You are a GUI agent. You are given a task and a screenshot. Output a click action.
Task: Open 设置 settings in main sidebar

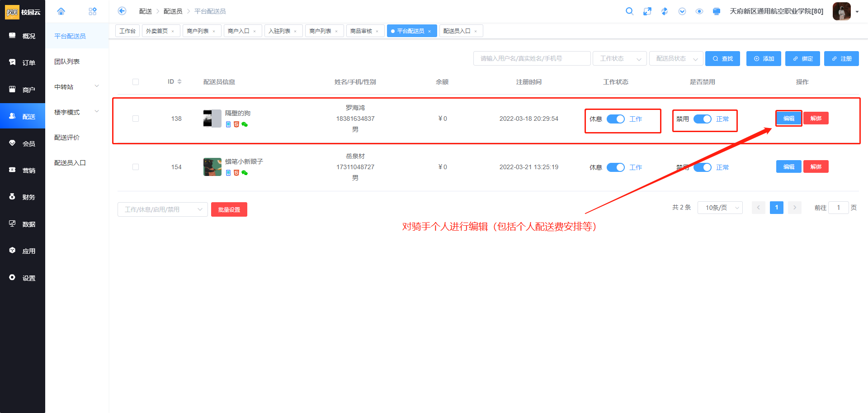23,278
